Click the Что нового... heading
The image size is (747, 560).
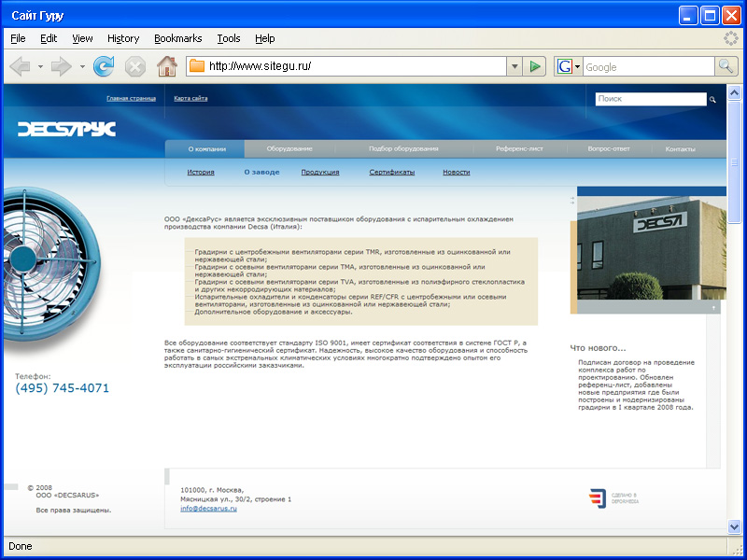pyautogui.click(x=598, y=348)
